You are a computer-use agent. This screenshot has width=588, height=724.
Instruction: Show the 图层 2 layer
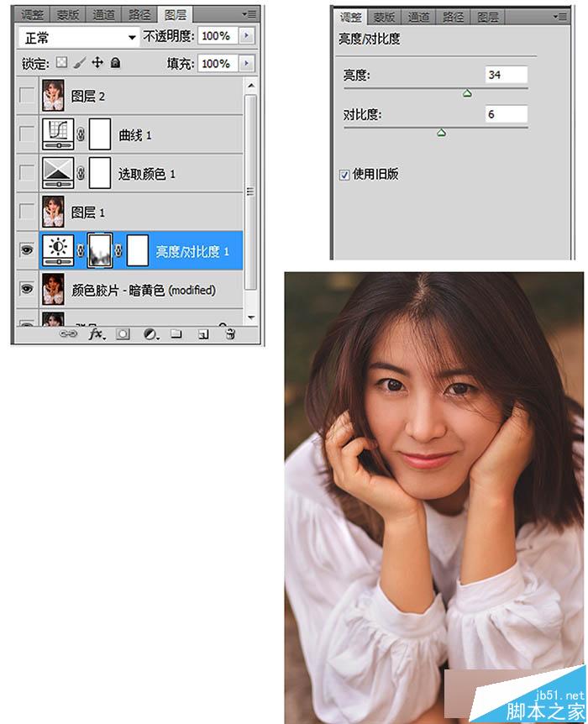[x=27, y=95]
